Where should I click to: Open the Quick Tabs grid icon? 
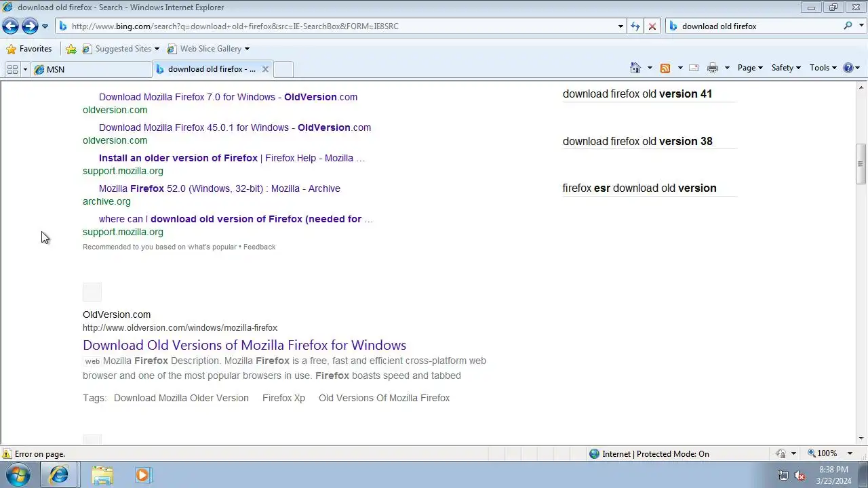coord(12,69)
